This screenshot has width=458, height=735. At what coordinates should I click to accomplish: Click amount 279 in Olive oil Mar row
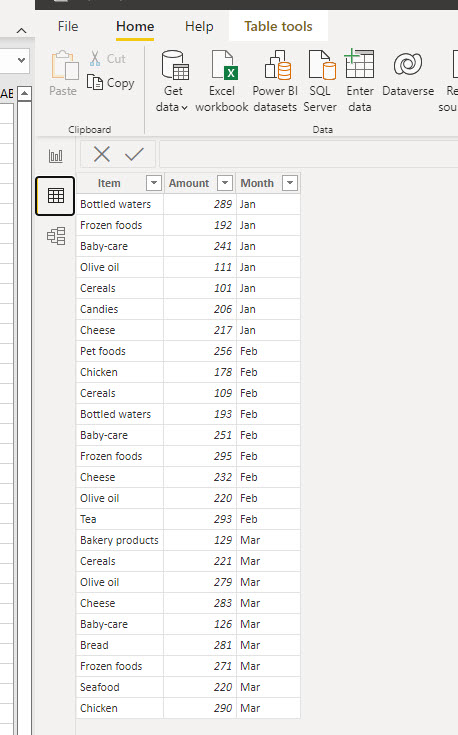pyautogui.click(x=223, y=582)
